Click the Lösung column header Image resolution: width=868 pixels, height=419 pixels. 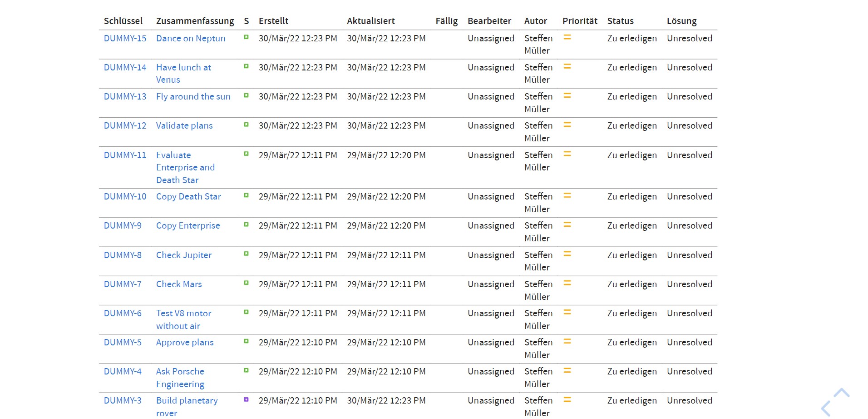coord(681,20)
